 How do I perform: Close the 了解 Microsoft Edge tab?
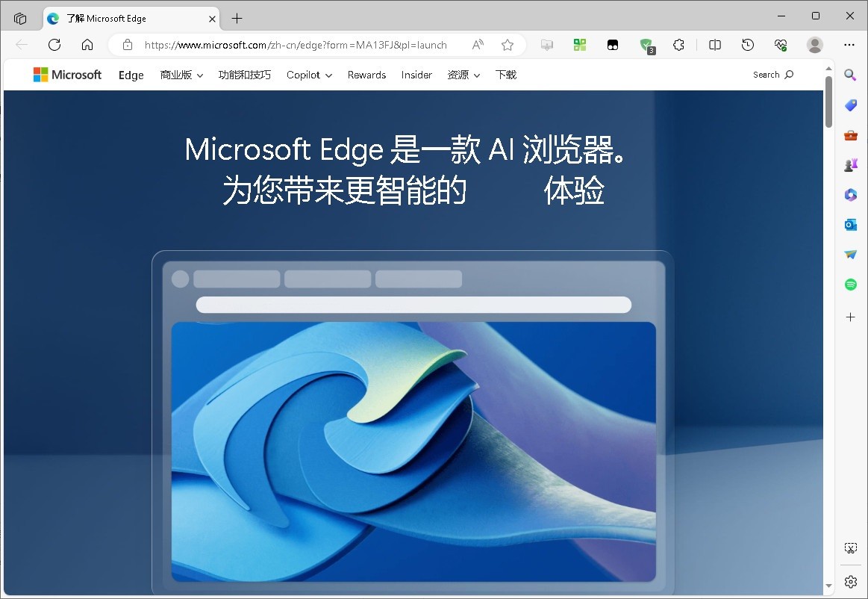pos(212,19)
